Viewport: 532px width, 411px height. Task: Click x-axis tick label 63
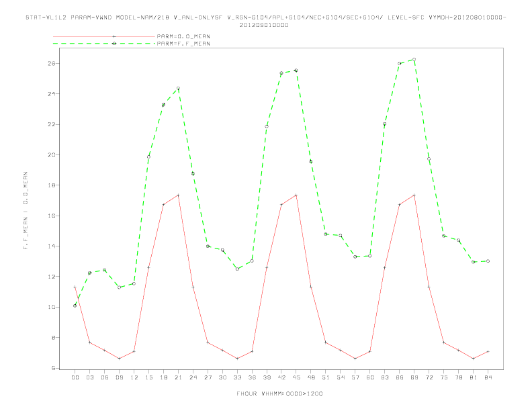click(385, 377)
